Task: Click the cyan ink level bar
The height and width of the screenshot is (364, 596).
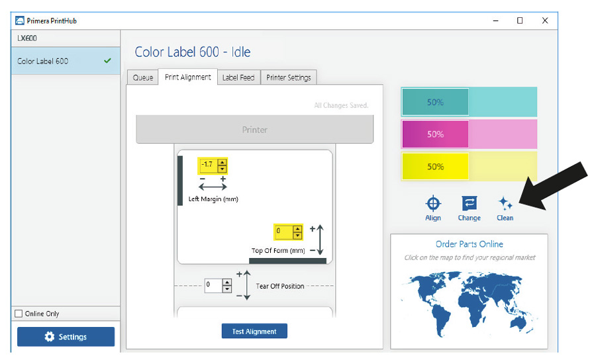Action: [x=469, y=102]
